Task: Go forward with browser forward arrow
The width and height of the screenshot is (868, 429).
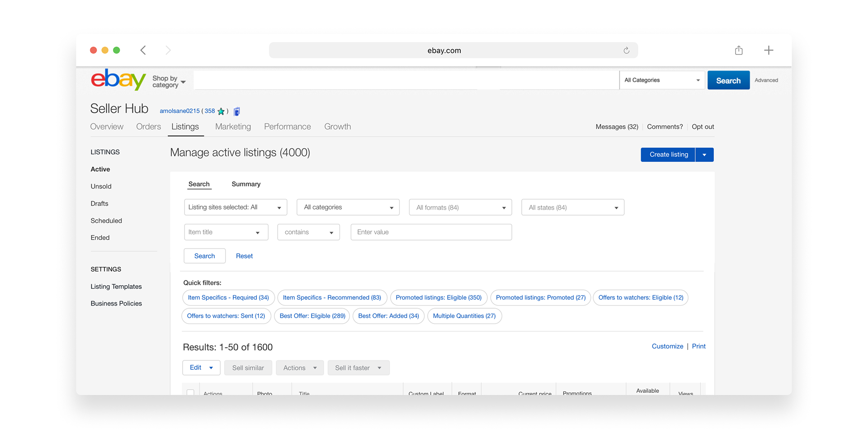Action: tap(168, 50)
